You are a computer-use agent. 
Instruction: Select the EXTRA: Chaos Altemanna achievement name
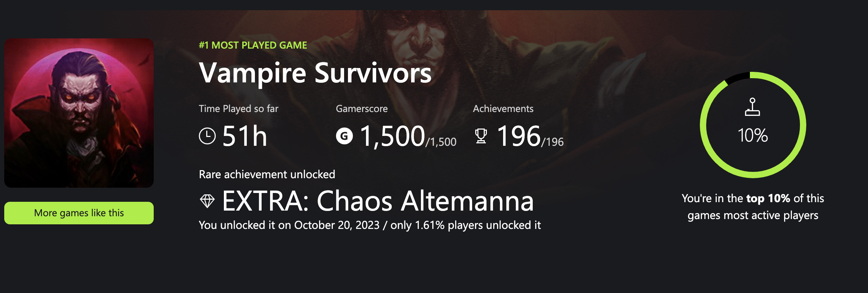click(378, 201)
